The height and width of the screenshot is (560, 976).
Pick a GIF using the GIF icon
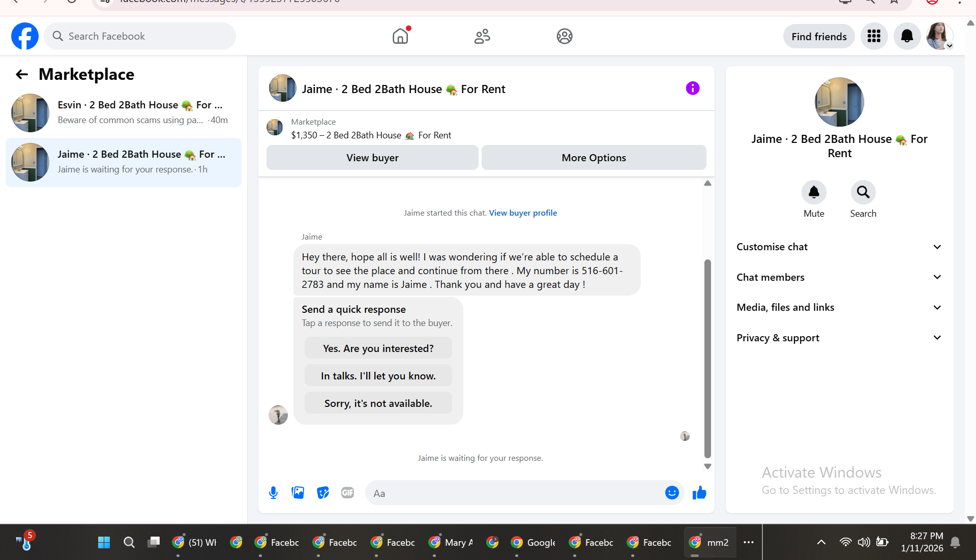pyautogui.click(x=347, y=492)
